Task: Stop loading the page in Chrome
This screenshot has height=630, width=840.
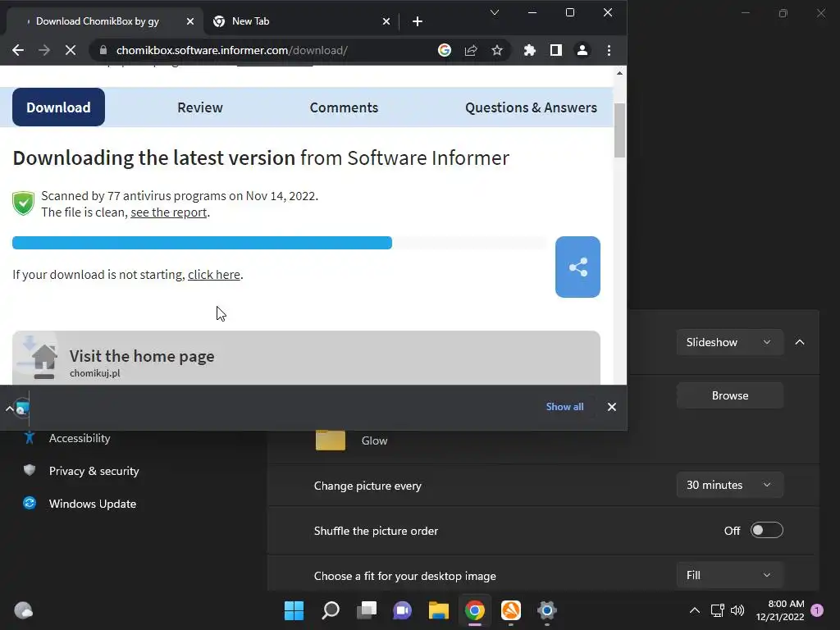Action: point(71,50)
